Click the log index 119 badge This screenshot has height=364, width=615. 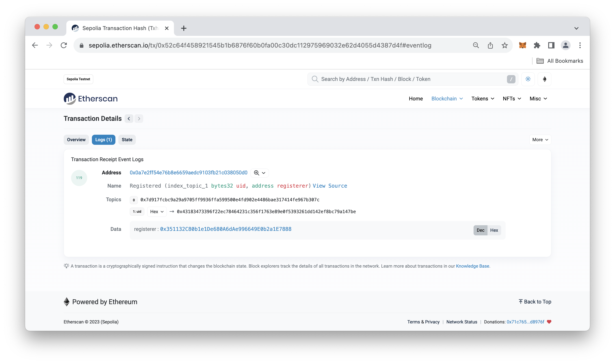pyautogui.click(x=79, y=178)
